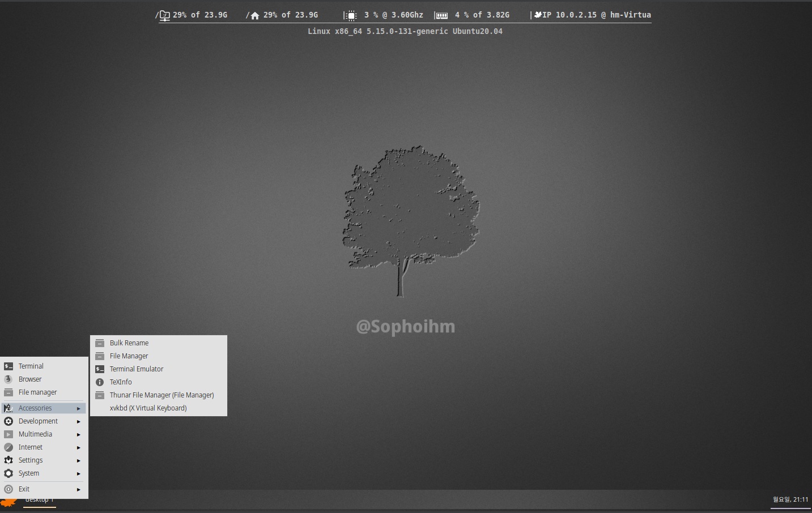The width and height of the screenshot is (812, 513).
Task: Open the System menu category
Action: 29,473
